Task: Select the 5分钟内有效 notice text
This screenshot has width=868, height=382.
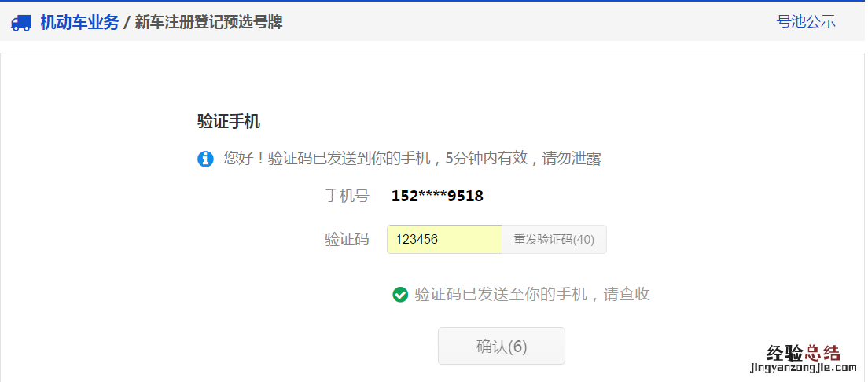Action: click(x=485, y=159)
